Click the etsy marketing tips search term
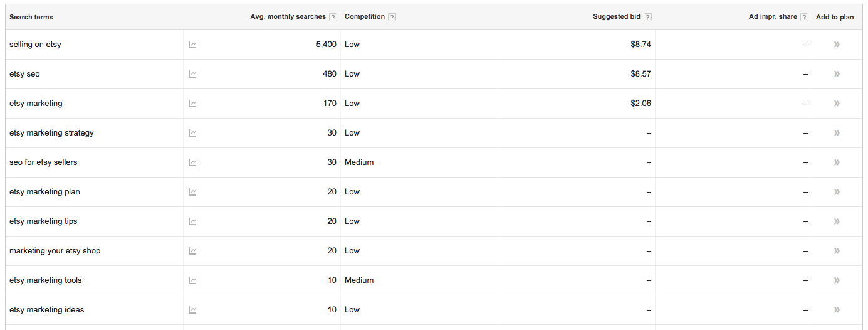 click(x=43, y=221)
